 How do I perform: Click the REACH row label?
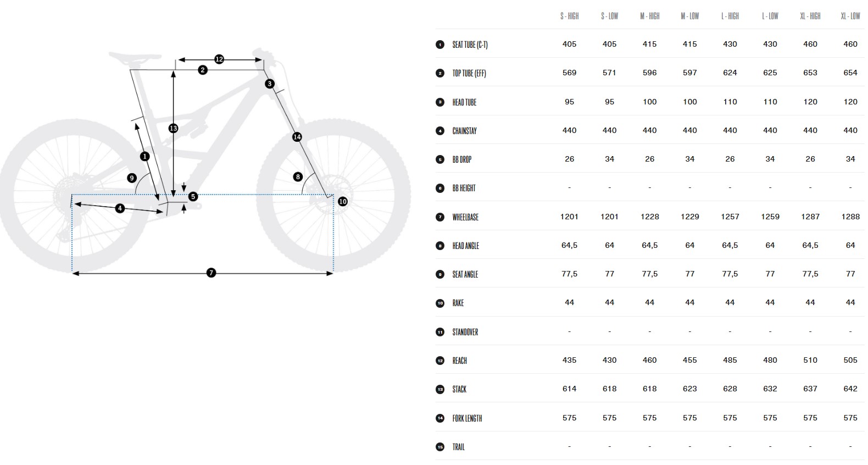[459, 361]
